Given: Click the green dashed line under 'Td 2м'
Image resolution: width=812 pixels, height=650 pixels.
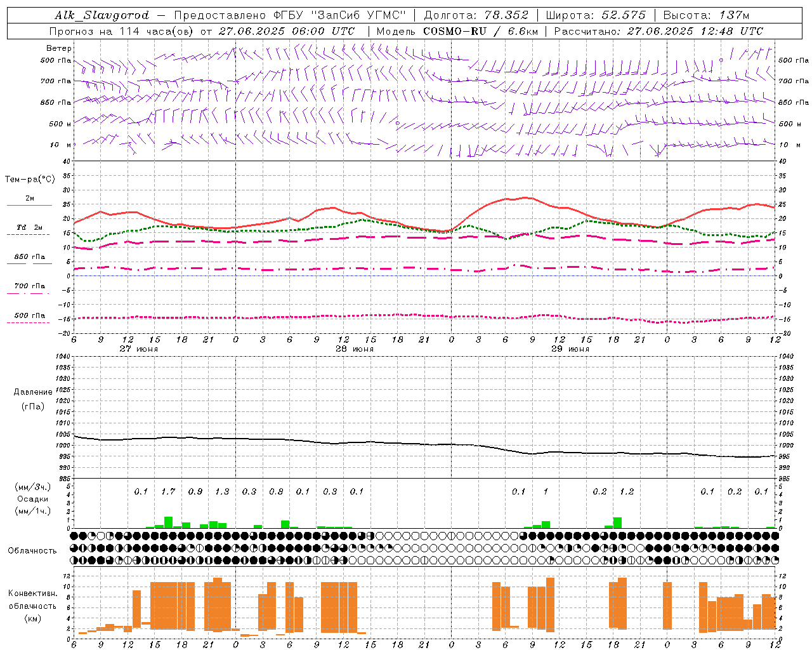Looking at the screenshot, I should [29, 235].
